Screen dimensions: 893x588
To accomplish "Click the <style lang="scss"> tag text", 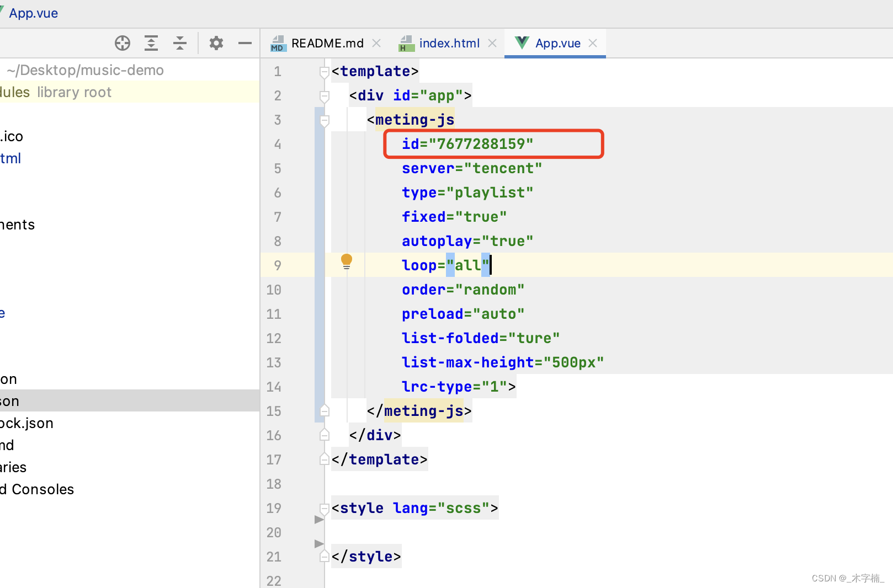I will click(415, 508).
